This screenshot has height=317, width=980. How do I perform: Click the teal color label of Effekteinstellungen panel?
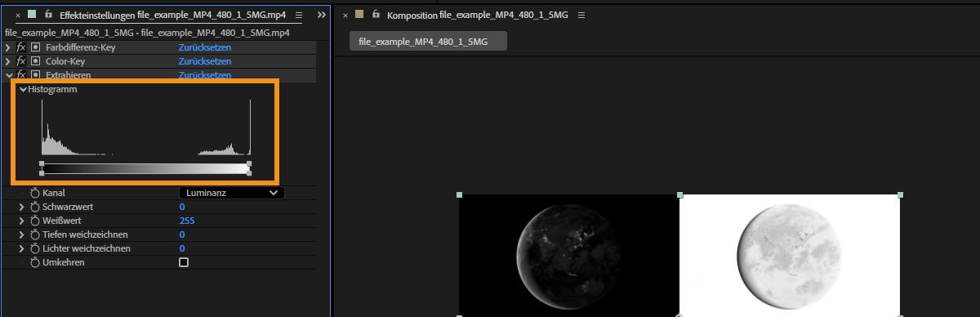(x=32, y=15)
